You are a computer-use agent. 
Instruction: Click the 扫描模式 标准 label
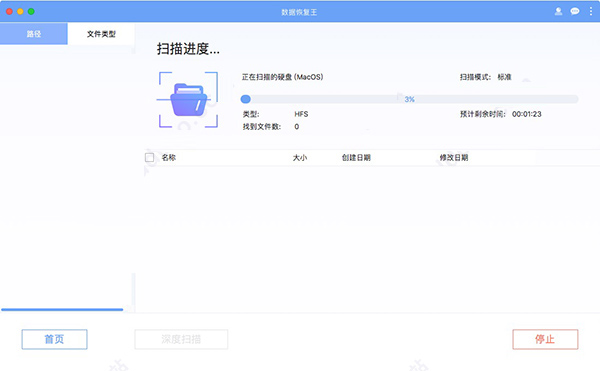coord(485,77)
